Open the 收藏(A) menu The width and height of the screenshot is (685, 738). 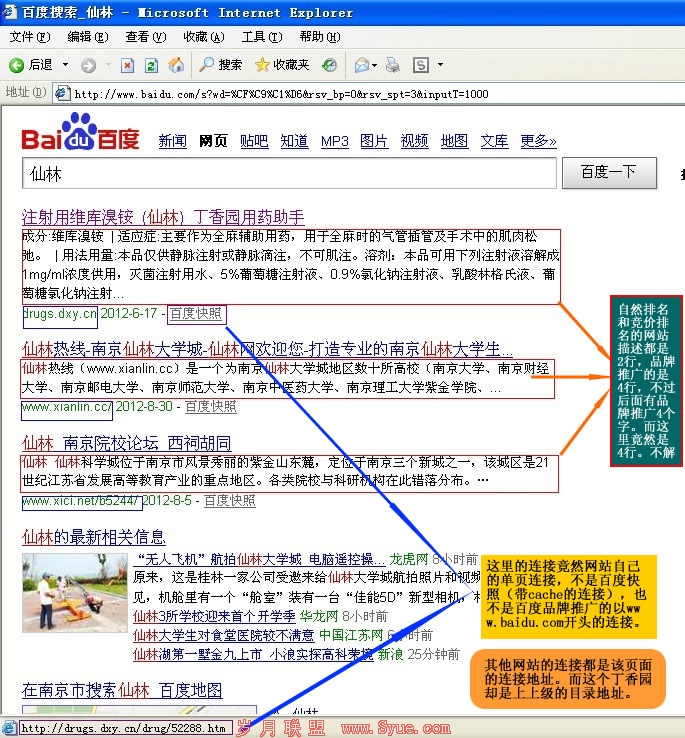pyautogui.click(x=203, y=37)
